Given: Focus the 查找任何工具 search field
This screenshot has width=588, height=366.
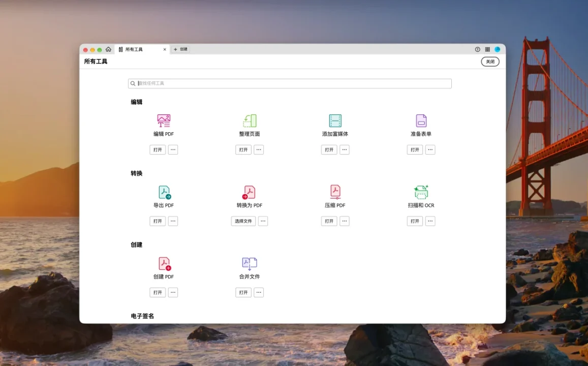Looking at the screenshot, I should (x=290, y=84).
